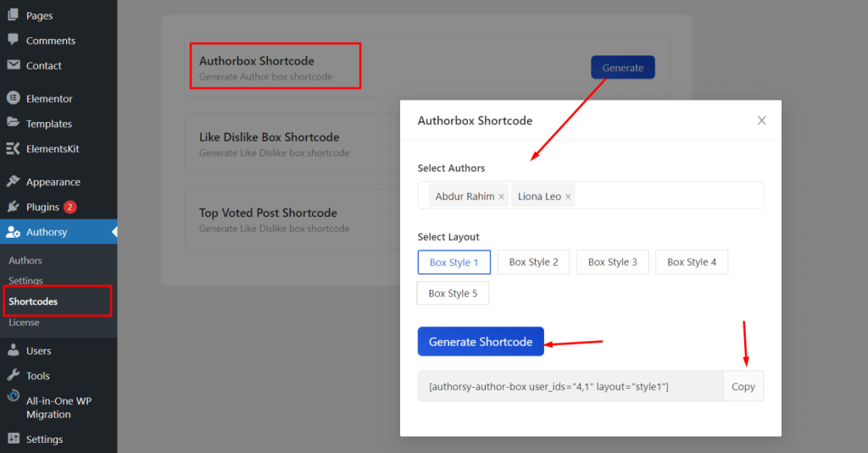Pick the Box Style 5 layout
Screen dimensions: 868x453
click(x=453, y=294)
